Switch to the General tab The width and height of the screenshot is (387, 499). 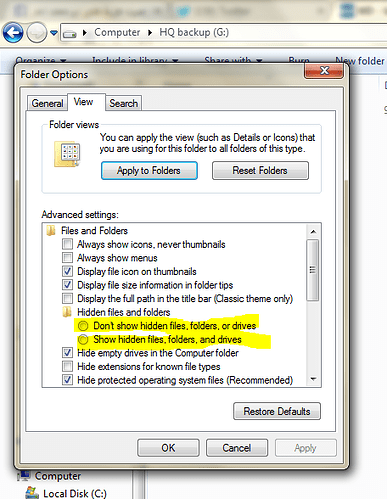tap(47, 103)
